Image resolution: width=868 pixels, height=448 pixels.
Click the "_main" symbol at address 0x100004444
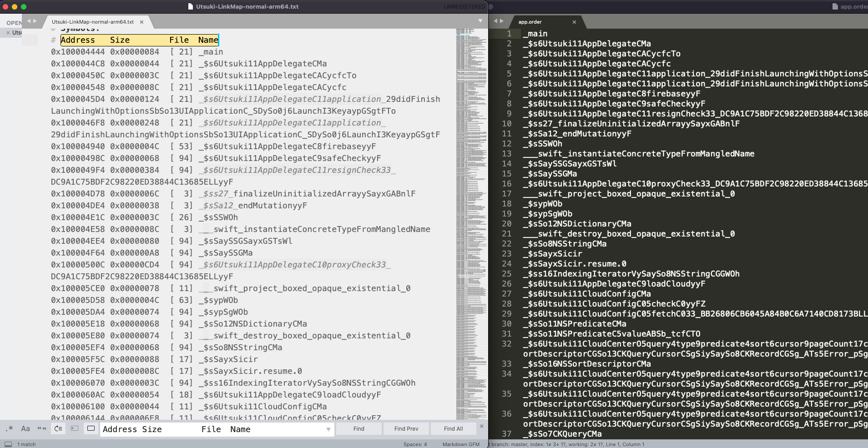tap(211, 52)
